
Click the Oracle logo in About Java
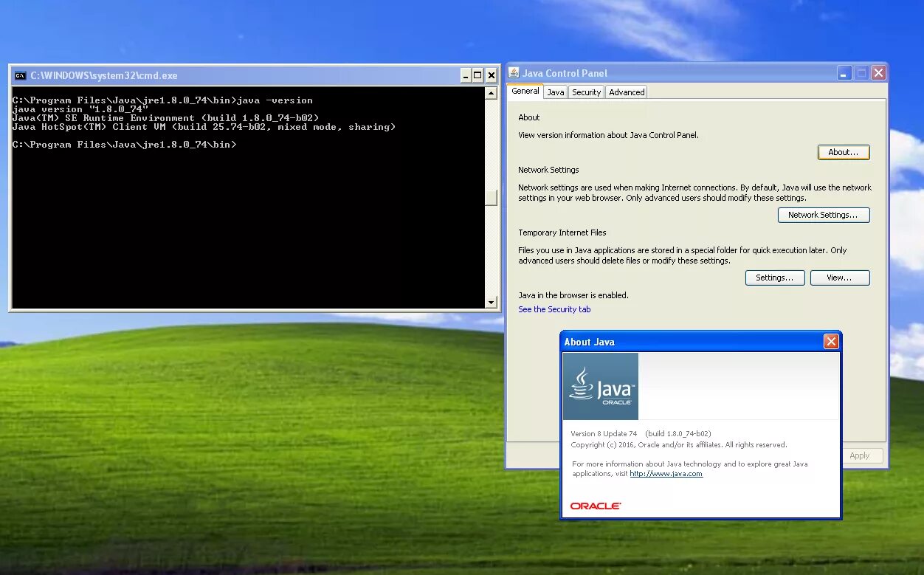[x=596, y=506]
